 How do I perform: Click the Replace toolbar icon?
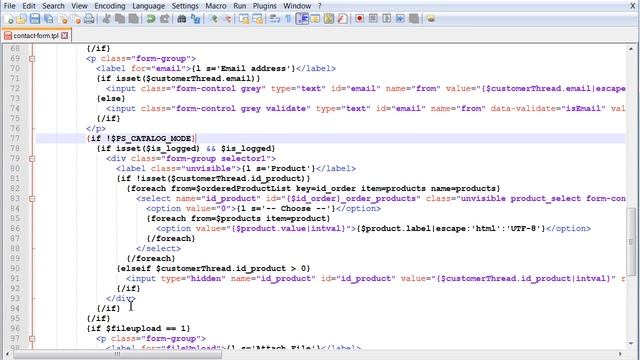196,19
